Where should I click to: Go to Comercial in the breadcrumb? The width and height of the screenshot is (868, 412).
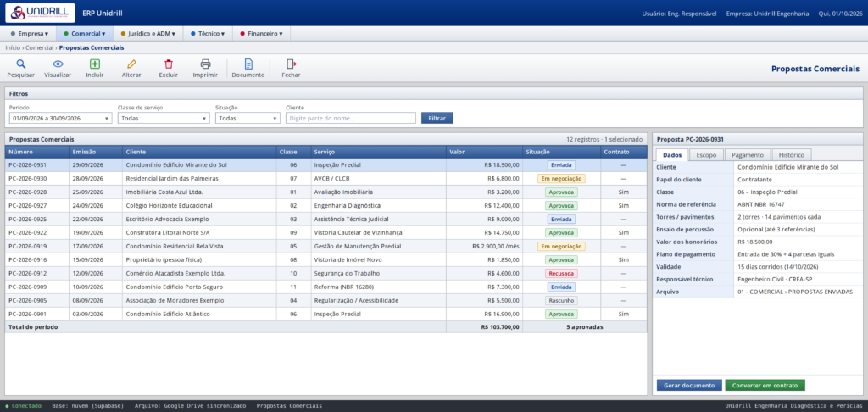[x=39, y=48]
